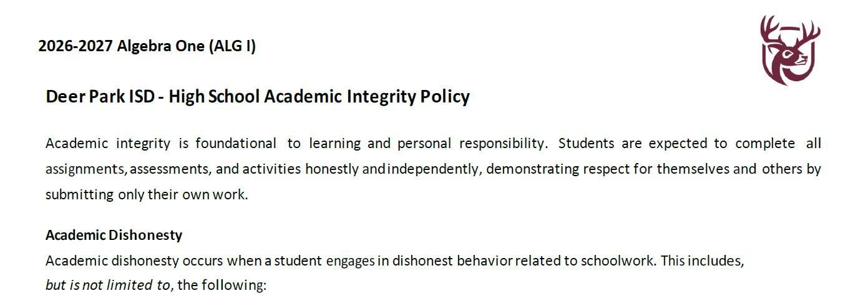Click "Deer Park ISD" in the title
Screen dimensions: 868x303
coord(100,97)
